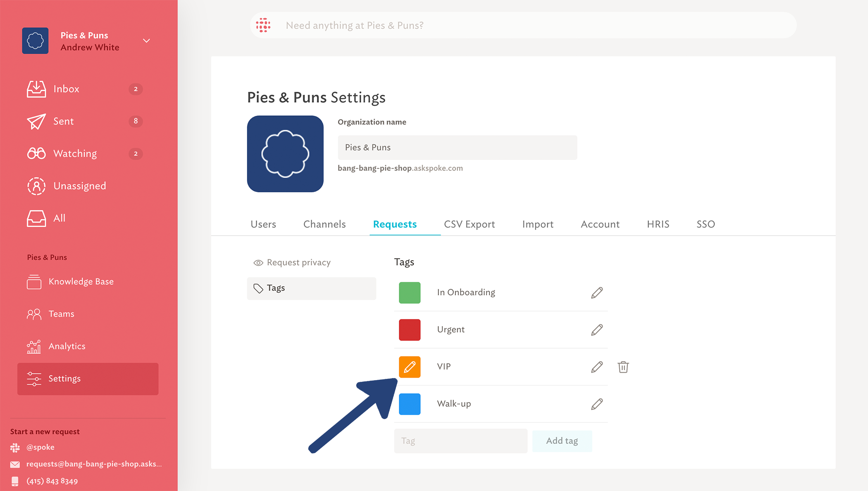This screenshot has width=868, height=491.
Task: Click the Inbox count badge 2
Action: click(136, 89)
